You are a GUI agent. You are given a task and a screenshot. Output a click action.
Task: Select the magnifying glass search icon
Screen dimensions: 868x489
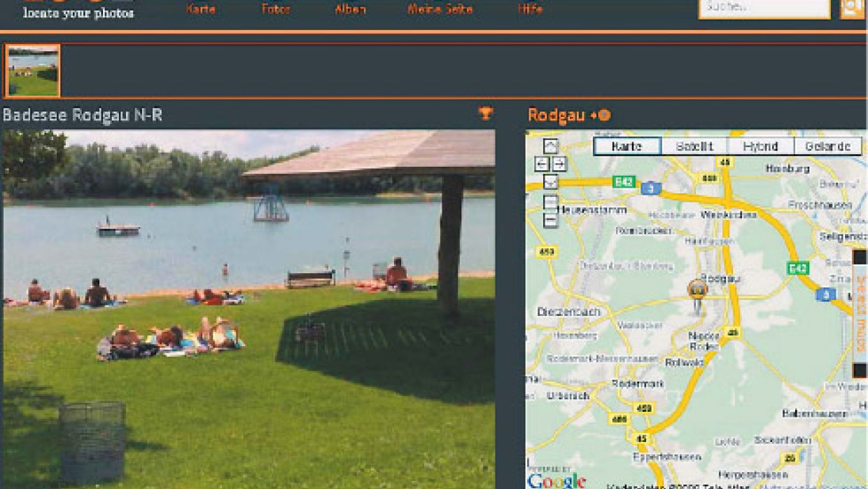pyautogui.click(x=851, y=8)
